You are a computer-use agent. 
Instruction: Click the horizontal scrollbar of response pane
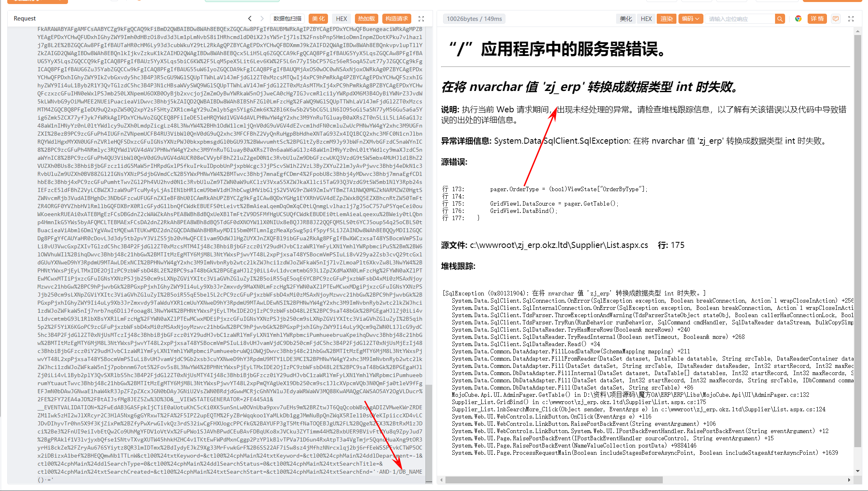[x=554, y=480]
